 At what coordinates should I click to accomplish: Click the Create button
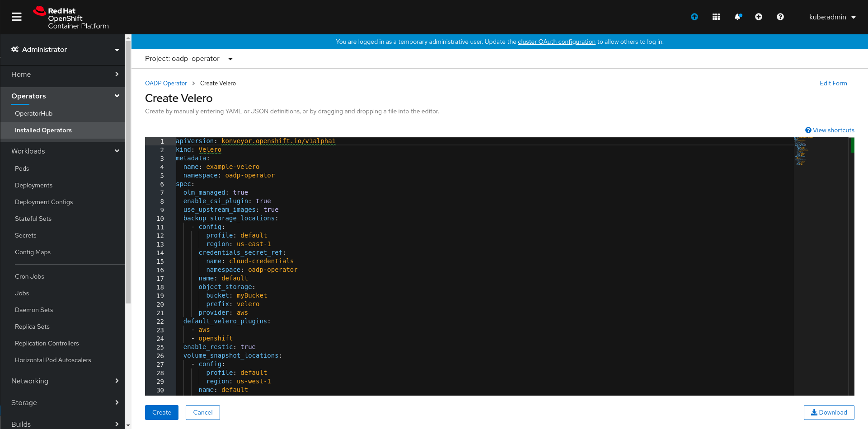[x=162, y=413]
